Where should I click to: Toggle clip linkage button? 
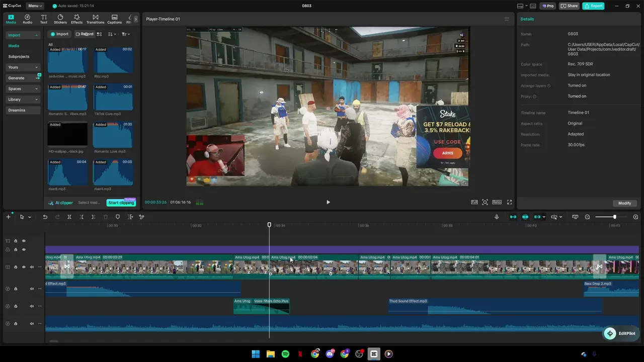click(x=537, y=217)
